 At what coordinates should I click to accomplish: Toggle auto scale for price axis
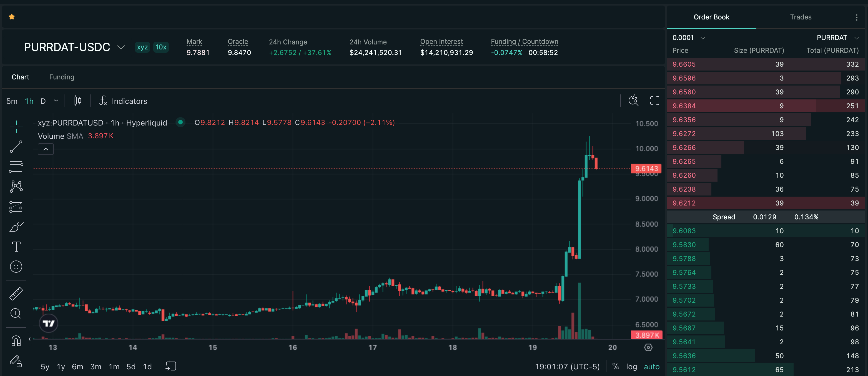[652, 367]
